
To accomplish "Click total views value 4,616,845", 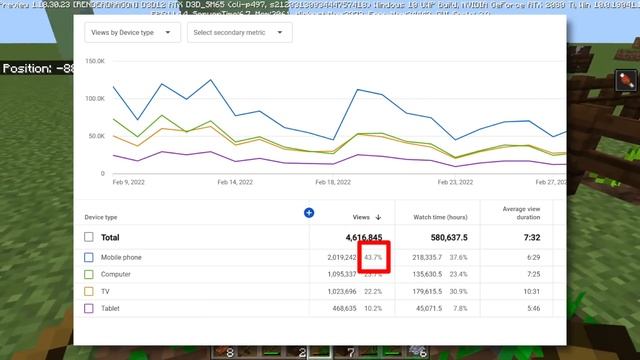I will click(x=364, y=238).
